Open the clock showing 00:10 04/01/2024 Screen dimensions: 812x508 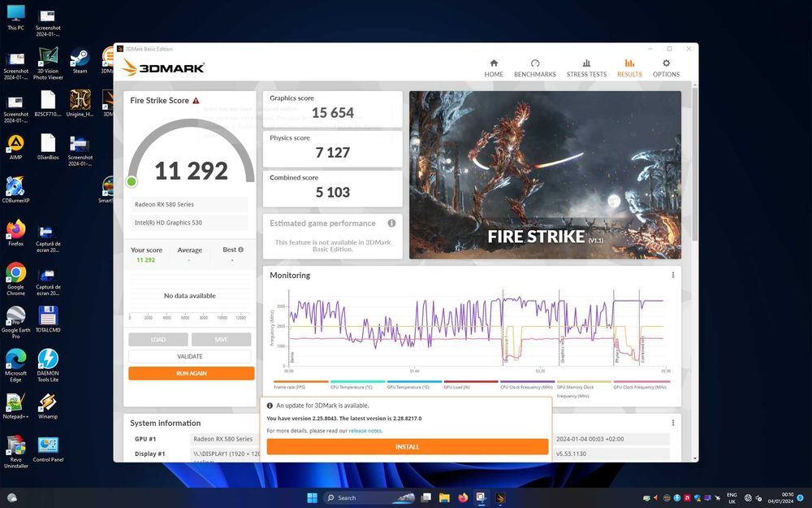780,498
